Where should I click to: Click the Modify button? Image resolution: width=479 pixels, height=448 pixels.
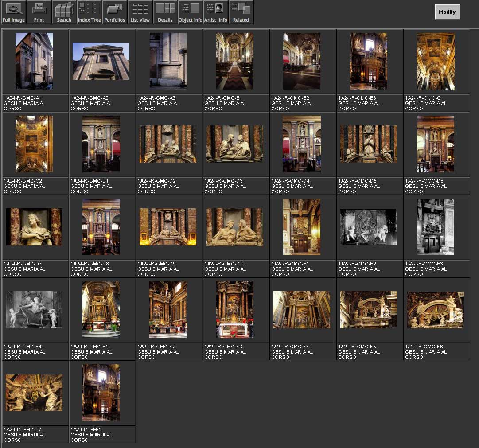[447, 12]
